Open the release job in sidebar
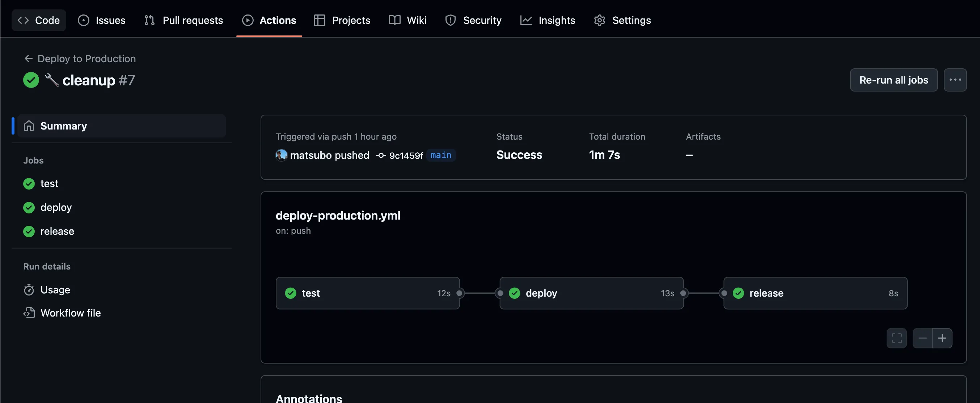The width and height of the screenshot is (980, 403). tap(57, 231)
